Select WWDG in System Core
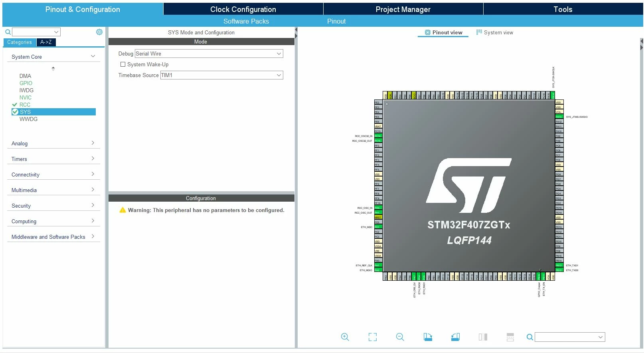Screen dimensions: 644x353 click(28, 119)
